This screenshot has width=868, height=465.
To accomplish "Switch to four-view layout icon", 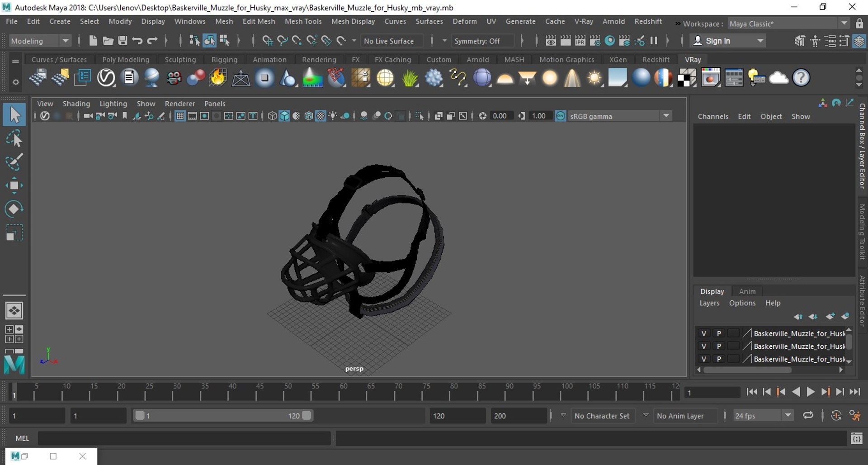I will click(x=14, y=334).
